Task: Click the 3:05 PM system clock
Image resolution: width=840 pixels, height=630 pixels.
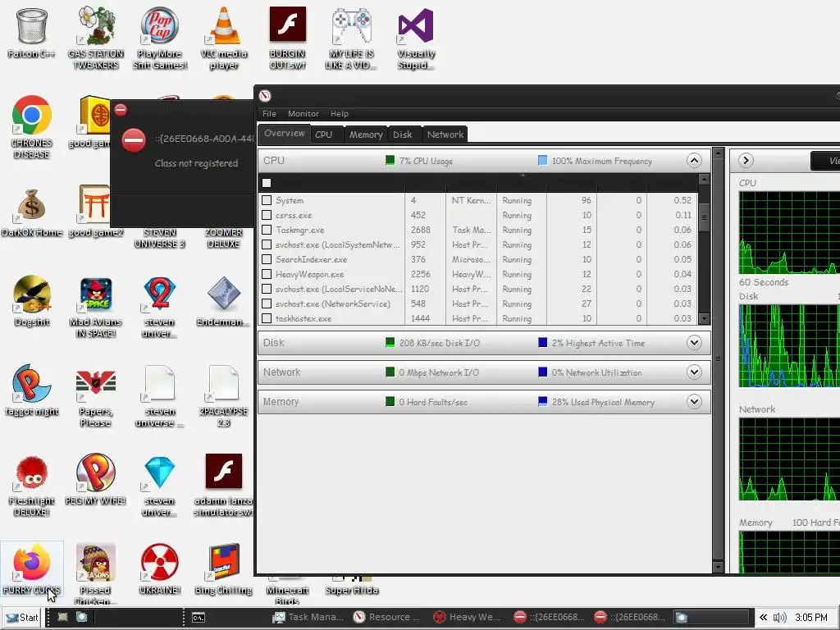Action: pos(810,617)
